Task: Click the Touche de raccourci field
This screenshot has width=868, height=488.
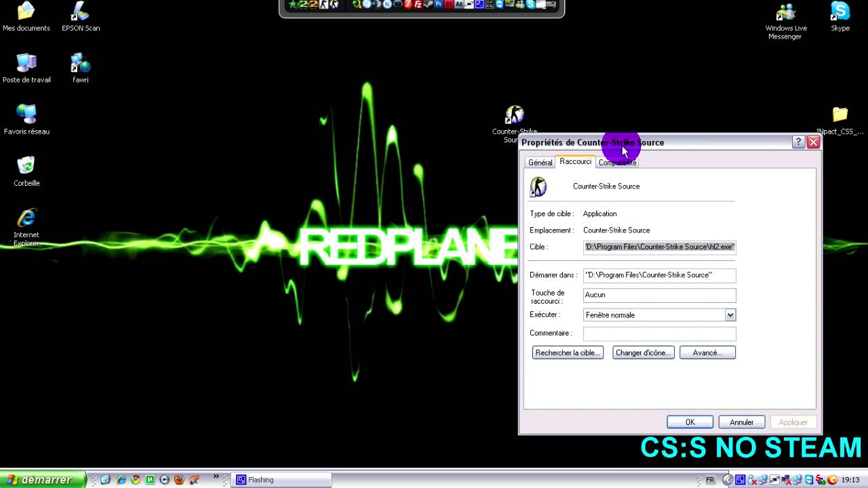Action: click(659, 295)
